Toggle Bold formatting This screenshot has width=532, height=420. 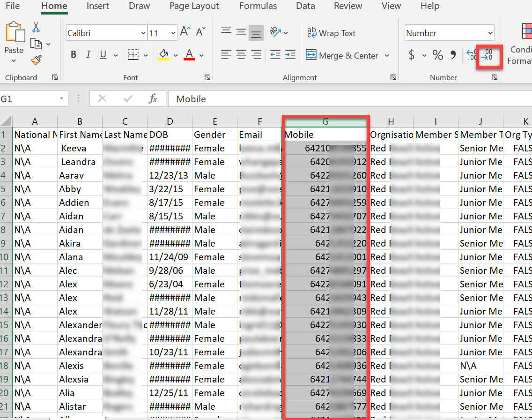tap(74, 55)
